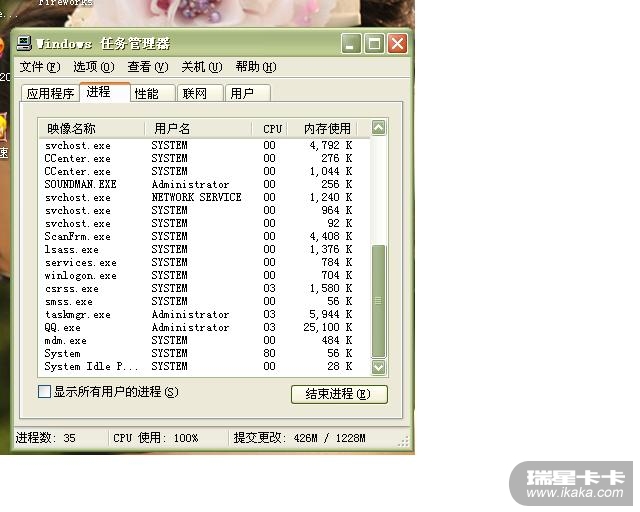Open the 帮助(H) menu
640x512 pixels.
tap(256, 67)
